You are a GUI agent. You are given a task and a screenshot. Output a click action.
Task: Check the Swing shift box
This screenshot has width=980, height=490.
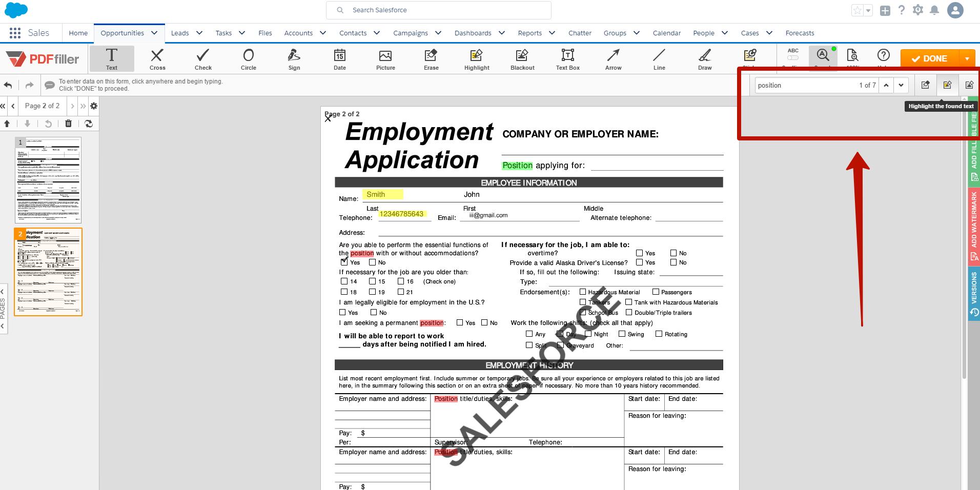click(622, 334)
